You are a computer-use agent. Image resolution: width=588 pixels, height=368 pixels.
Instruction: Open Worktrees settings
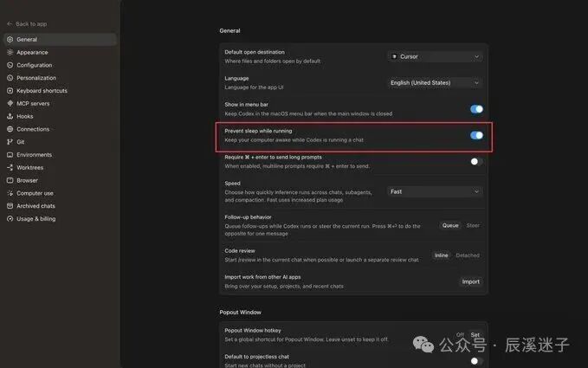click(x=60, y=167)
